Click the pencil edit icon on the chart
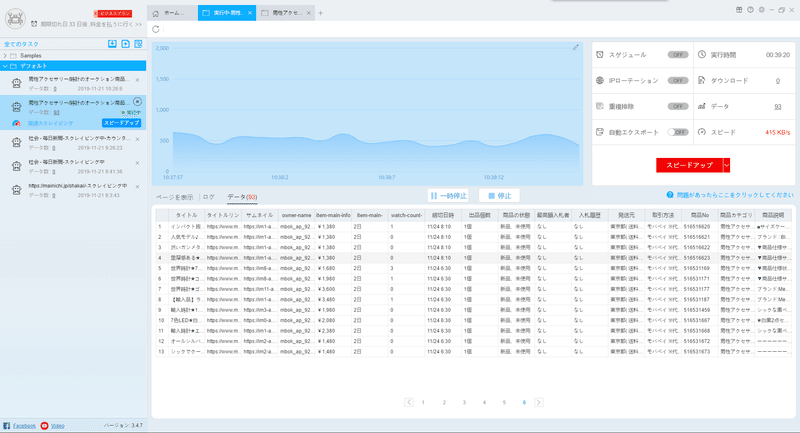The height and width of the screenshot is (433, 800). pyautogui.click(x=576, y=47)
